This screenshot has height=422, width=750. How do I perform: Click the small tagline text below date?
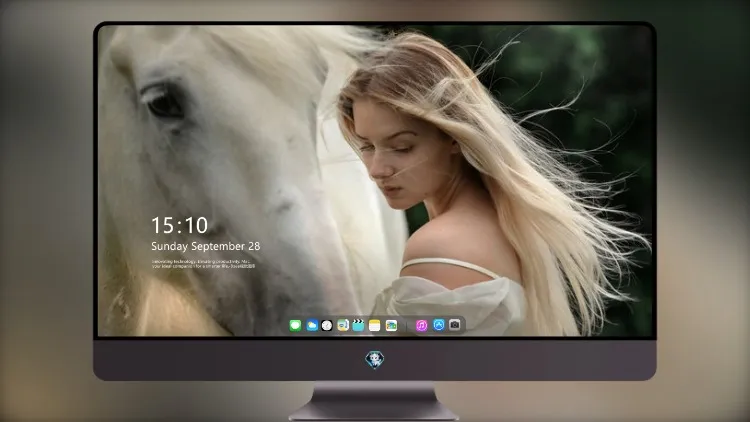pyautogui.click(x=203, y=264)
